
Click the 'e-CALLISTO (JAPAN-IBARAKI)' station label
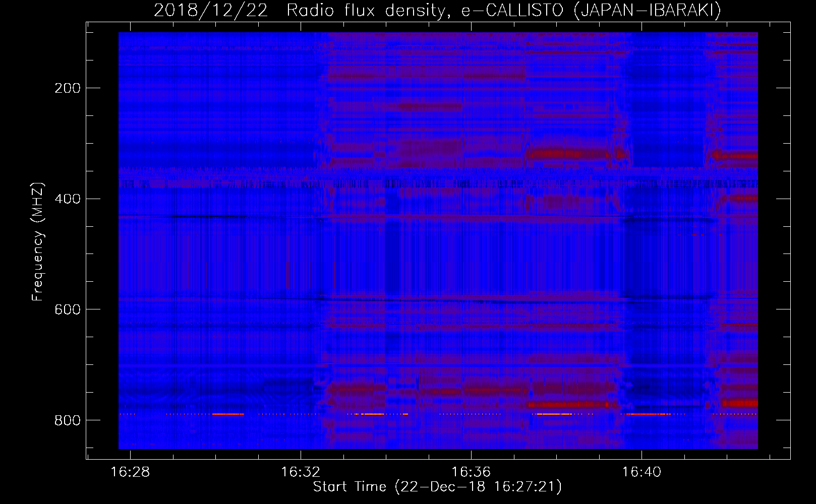click(x=592, y=11)
